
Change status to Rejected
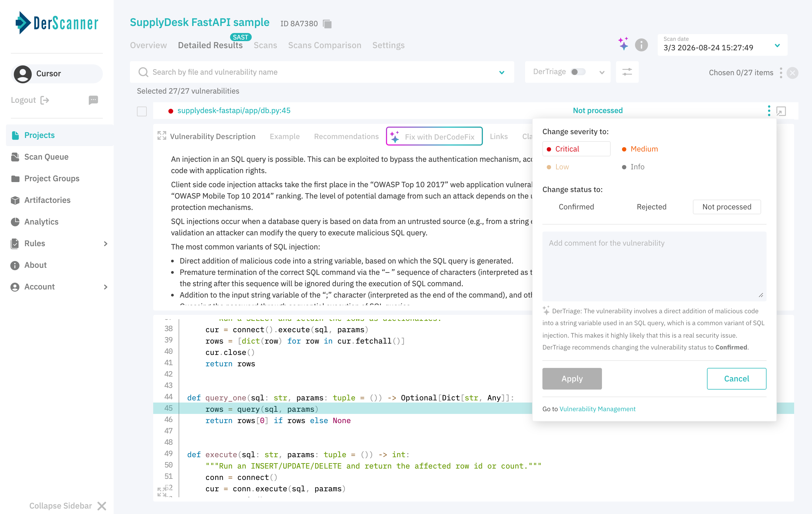[x=651, y=207]
